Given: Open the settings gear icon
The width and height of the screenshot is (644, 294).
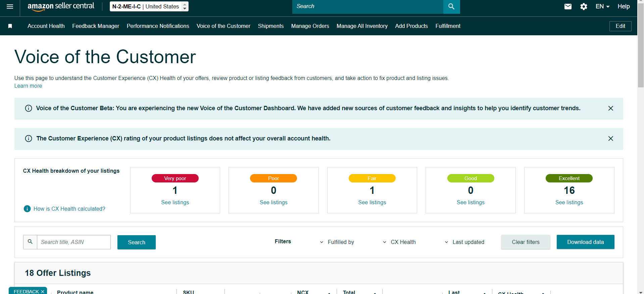Looking at the screenshot, I should pos(584,6).
